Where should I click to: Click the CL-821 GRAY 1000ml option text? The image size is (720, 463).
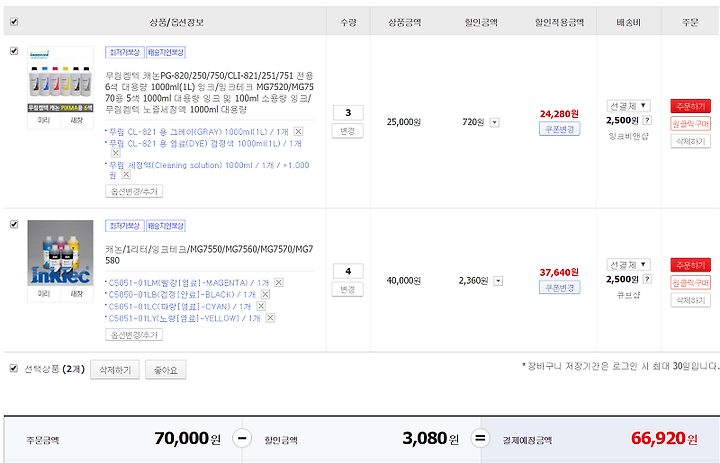(x=198, y=132)
